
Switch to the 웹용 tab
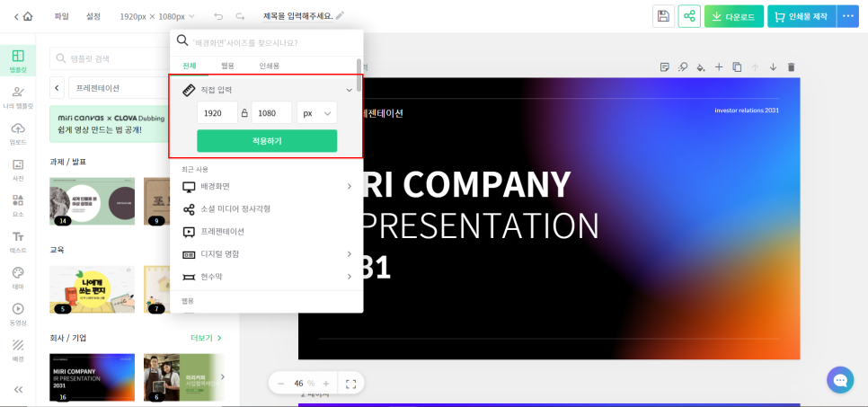click(x=227, y=66)
